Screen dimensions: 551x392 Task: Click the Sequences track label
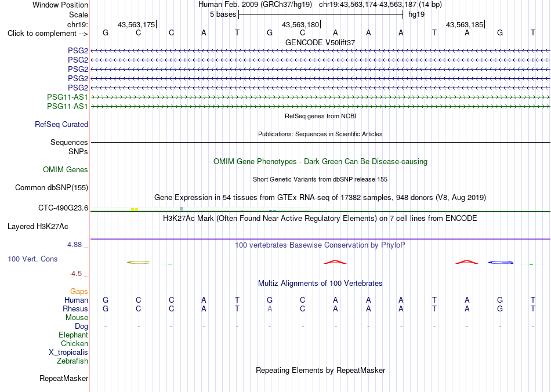point(69,142)
